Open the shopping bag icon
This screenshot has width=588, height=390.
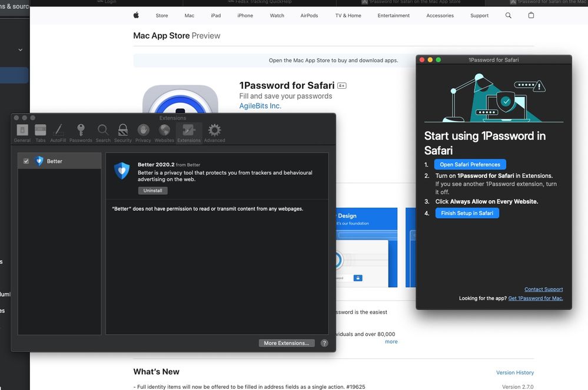(531, 15)
